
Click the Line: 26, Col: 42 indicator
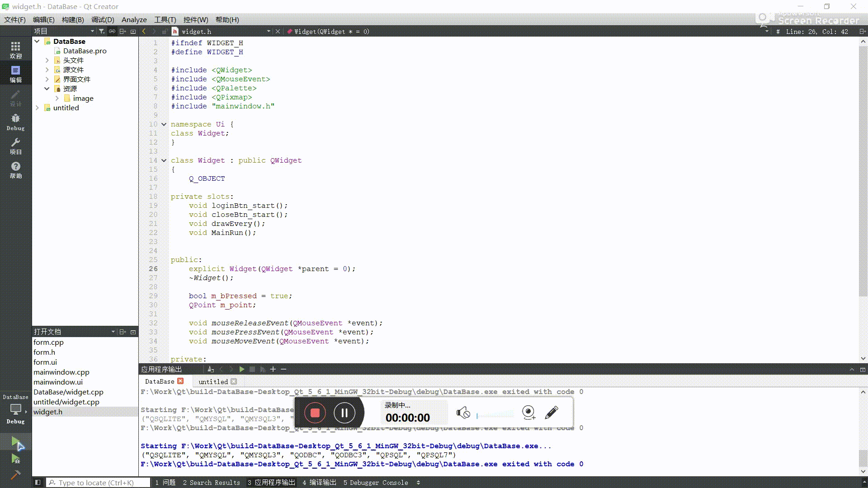tap(817, 32)
